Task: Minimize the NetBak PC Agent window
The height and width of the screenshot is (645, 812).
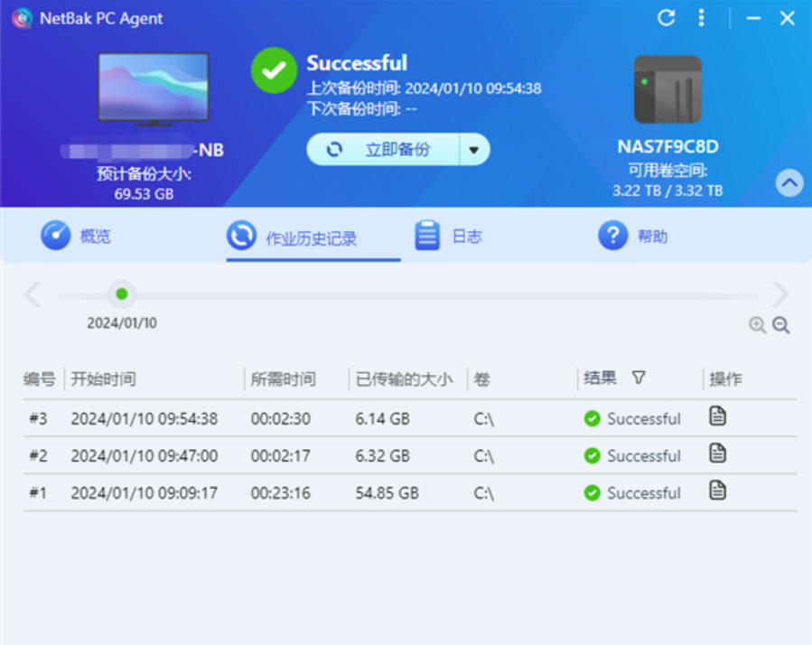Action: (x=753, y=18)
